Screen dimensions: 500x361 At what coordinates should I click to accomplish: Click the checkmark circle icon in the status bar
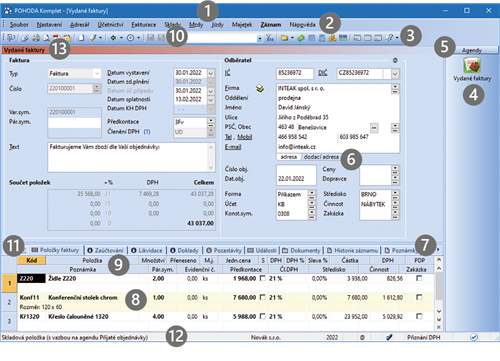(x=474, y=337)
